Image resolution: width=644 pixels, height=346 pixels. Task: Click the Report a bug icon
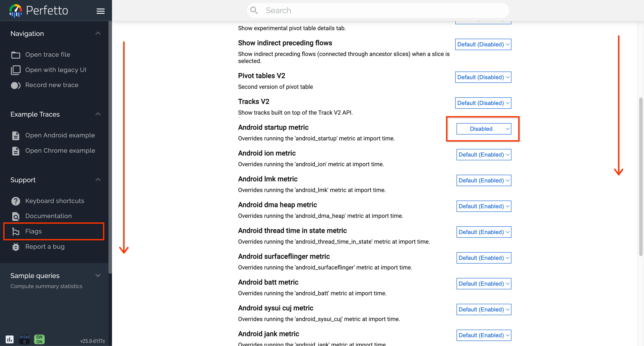(16, 247)
